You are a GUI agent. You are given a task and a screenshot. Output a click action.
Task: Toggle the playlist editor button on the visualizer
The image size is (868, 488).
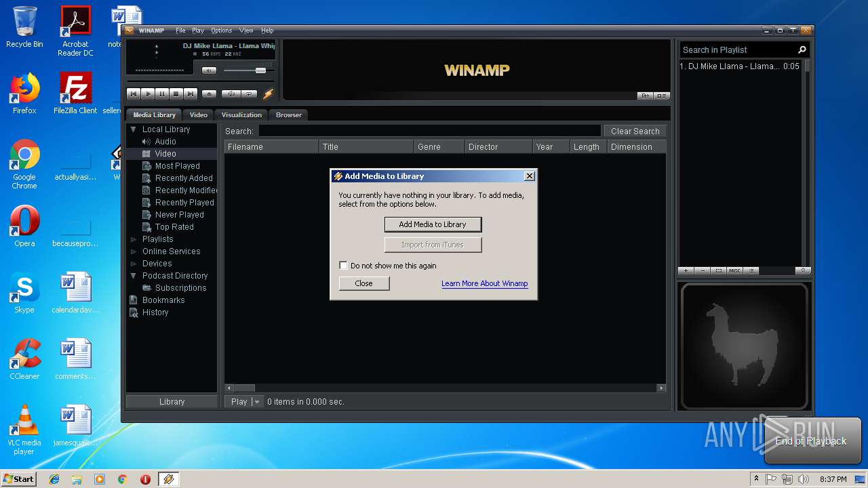point(662,96)
